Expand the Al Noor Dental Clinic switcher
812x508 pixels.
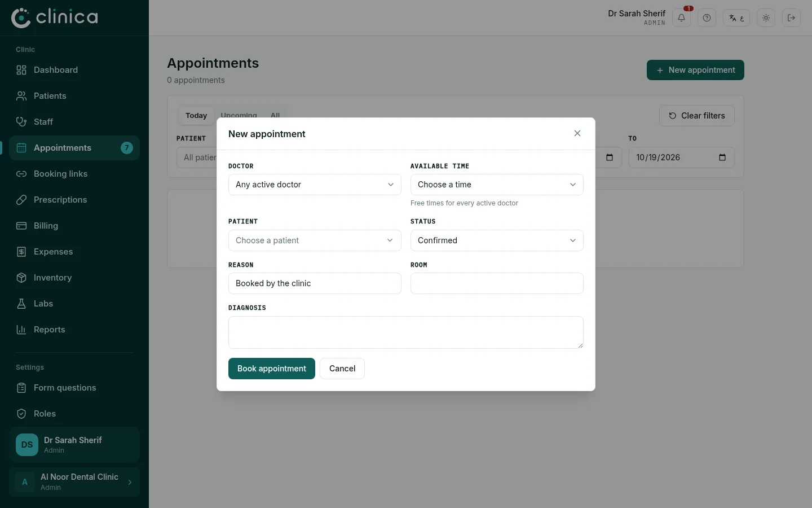[x=74, y=482]
